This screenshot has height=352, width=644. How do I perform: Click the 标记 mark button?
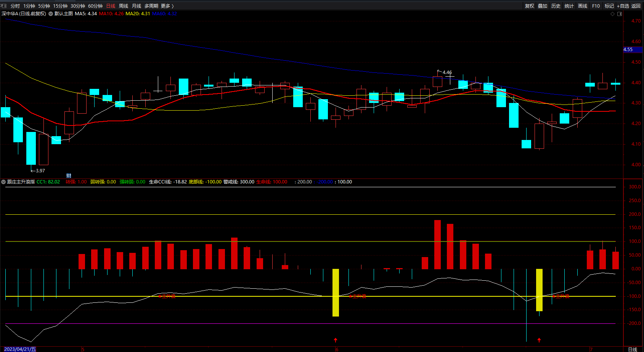click(x=609, y=6)
